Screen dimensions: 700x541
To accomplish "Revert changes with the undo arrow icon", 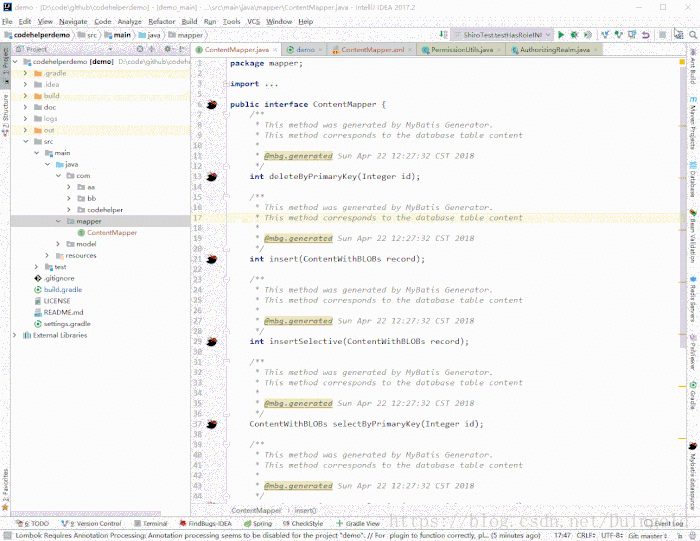I will point(646,35).
